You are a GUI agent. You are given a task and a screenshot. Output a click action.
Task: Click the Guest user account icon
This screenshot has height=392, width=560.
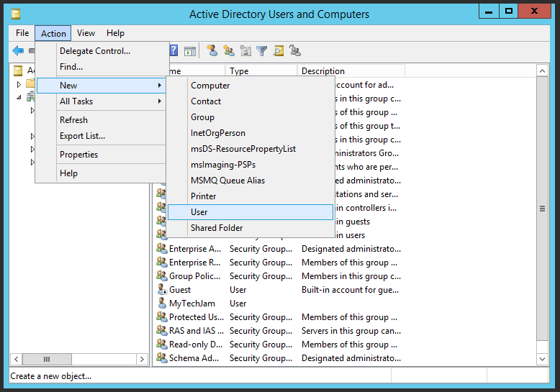pos(162,290)
